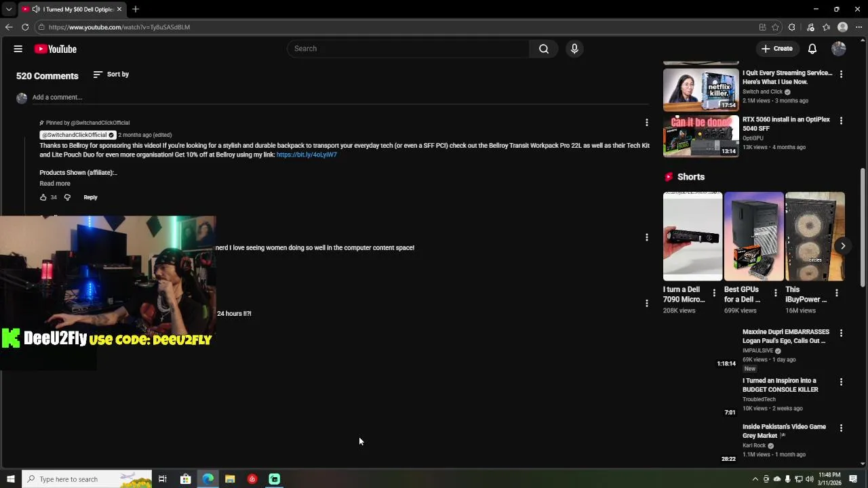Viewport: 868px width, 488px height.
Task: Expand pinned comment with Read more
Action: 55,184
